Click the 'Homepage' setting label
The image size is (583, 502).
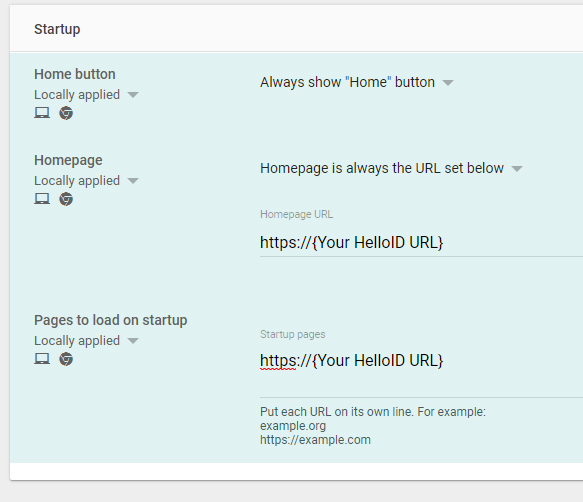[68, 160]
